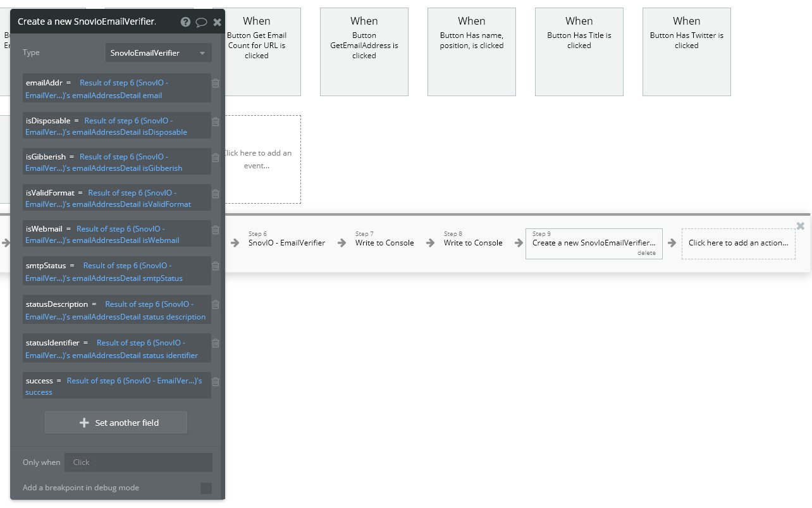Click the Only when condition field
The height and width of the screenshot is (508, 812).
pyautogui.click(x=138, y=462)
